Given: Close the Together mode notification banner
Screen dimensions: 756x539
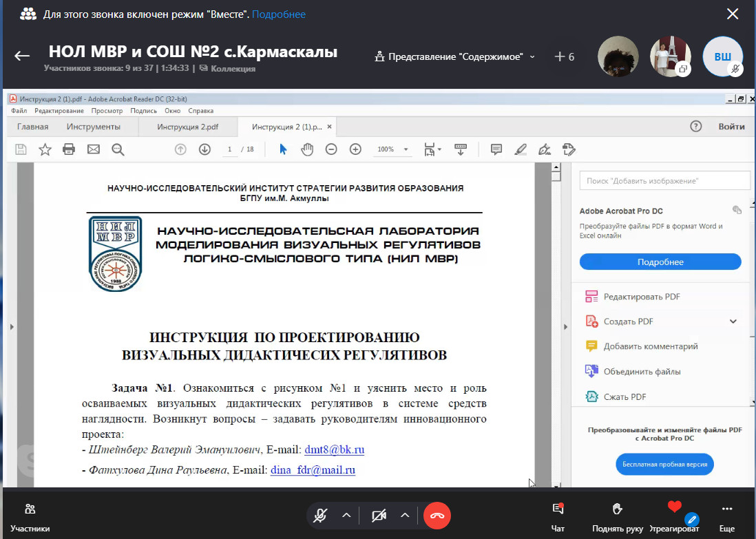Looking at the screenshot, I should coord(733,14).
